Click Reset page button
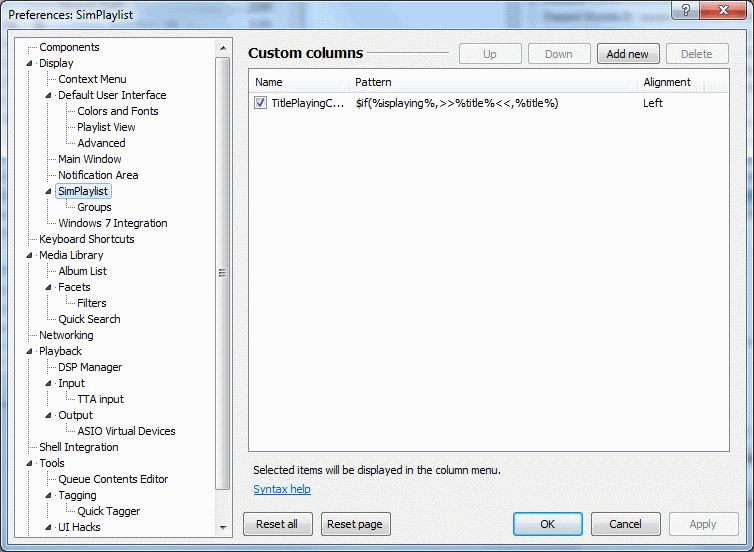 [355, 524]
